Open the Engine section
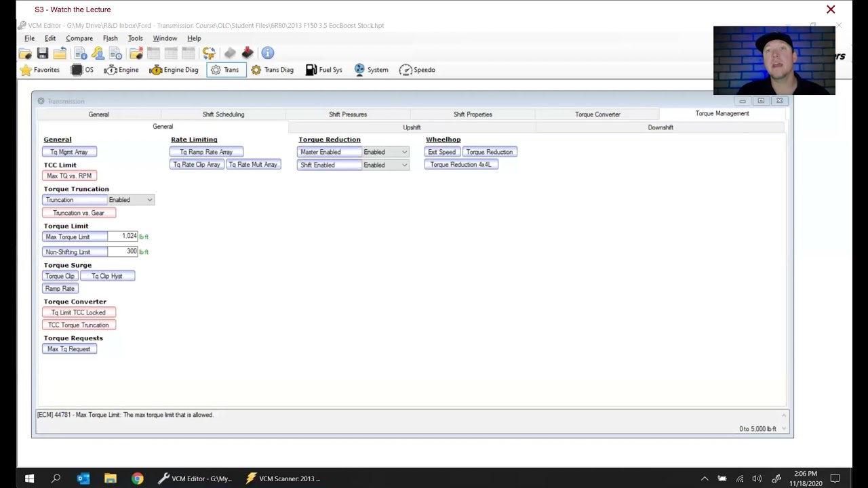Viewport: 868px width, 488px height. (x=121, y=70)
